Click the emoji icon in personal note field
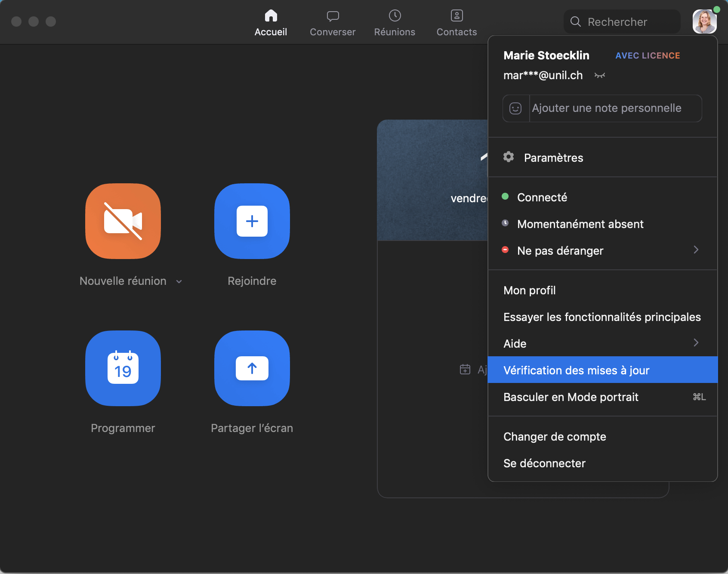The width and height of the screenshot is (728, 574). click(x=515, y=108)
